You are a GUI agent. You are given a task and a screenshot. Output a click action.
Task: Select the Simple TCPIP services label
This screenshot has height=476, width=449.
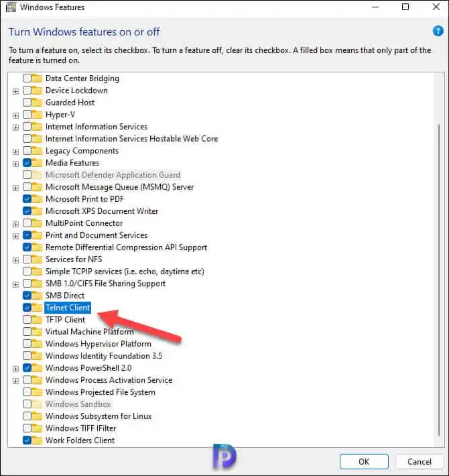tap(125, 272)
